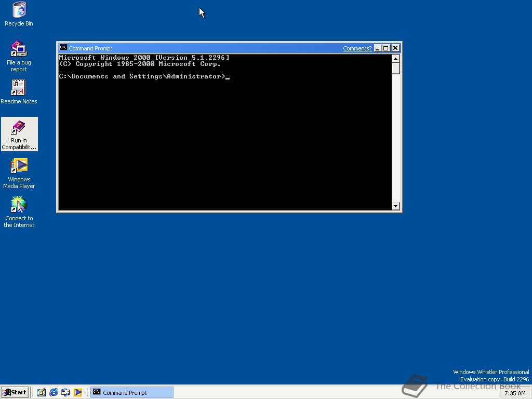532x399 pixels.
Task: Click the Comments? link in title bar
Action: tap(357, 48)
